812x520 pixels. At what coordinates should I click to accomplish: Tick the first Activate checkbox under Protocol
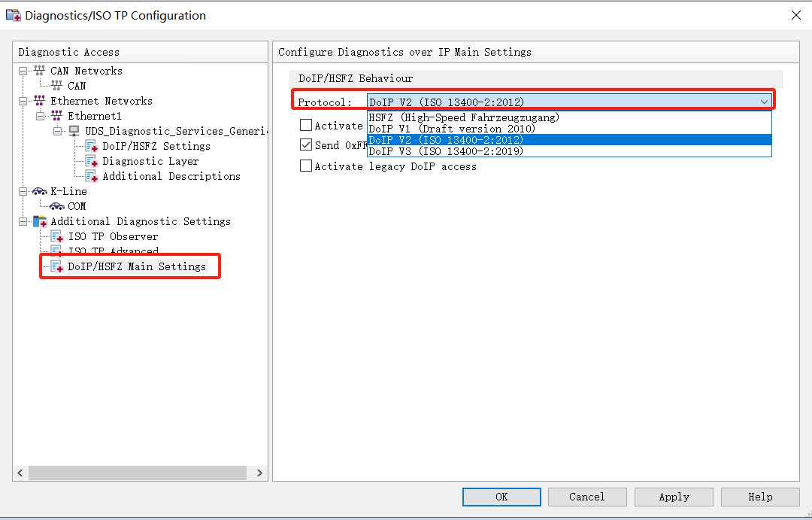pos(306,126)
